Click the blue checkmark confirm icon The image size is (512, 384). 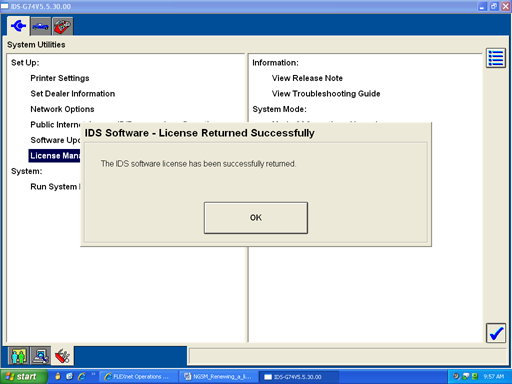click(x=496, y=333)
